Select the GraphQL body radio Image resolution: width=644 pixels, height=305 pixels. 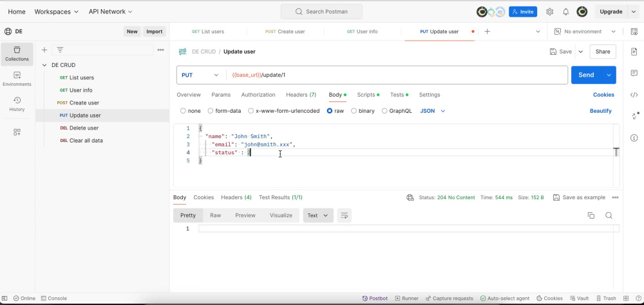coord(384,111)
